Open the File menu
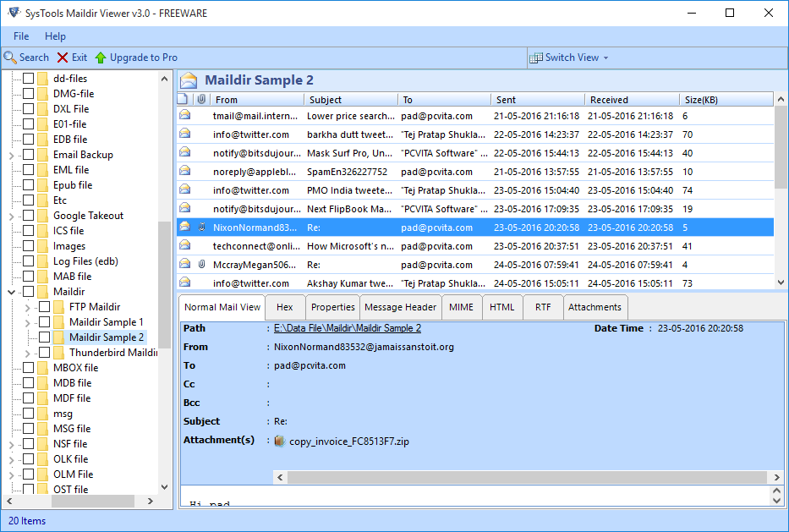789x532 pixels. (21, 36)
